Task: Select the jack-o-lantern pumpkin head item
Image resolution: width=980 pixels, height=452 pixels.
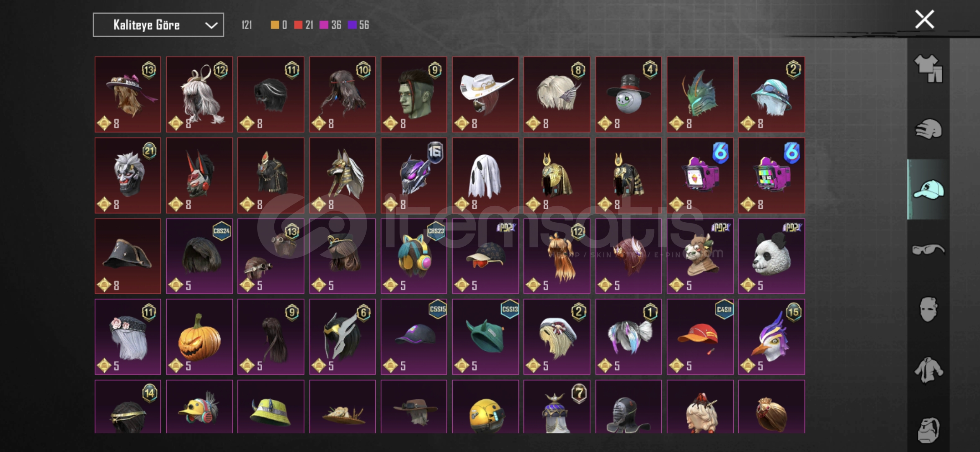Action: point(199,336)
